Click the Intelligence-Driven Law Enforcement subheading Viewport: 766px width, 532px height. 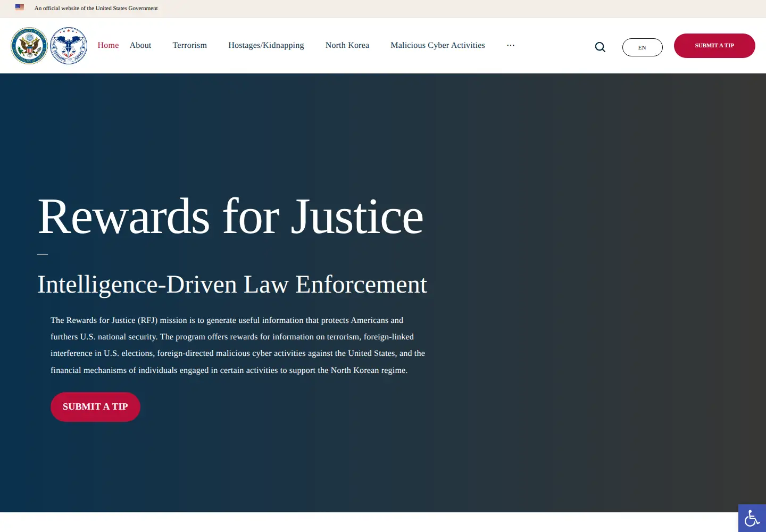(x=232, y=285)
